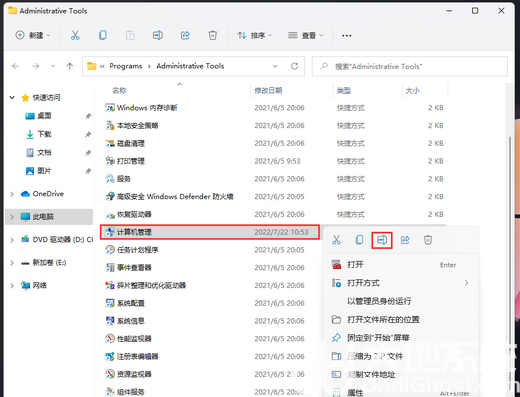The width and height of the screenshot is (520, 397).
Task: Select the 碎片整理和优化驱动器 file
Action: (151, 285)
